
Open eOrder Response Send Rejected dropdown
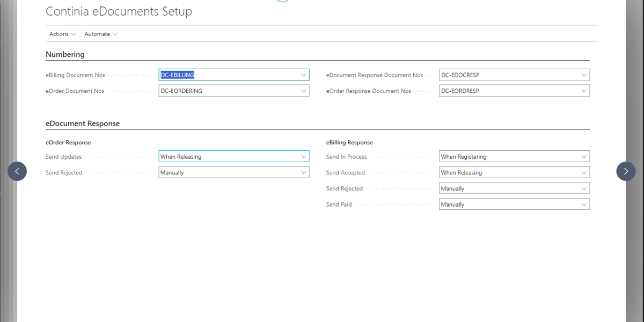point(303,173)
